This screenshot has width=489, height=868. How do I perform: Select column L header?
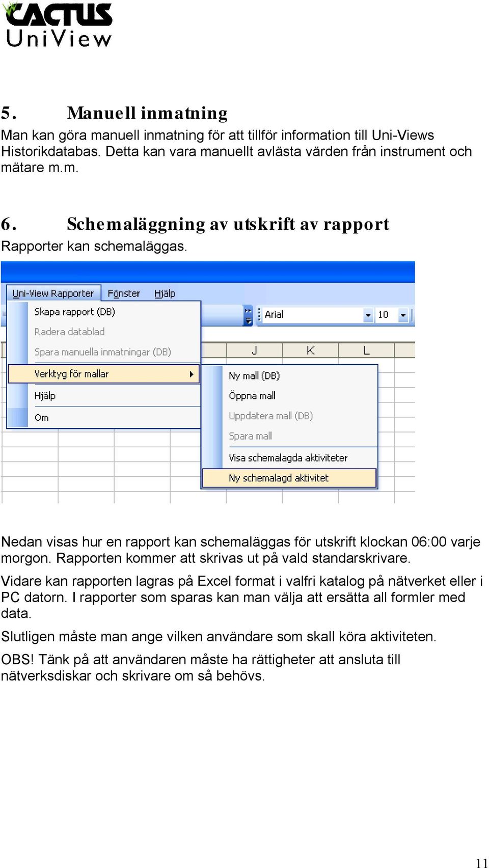tap(366, 350)
